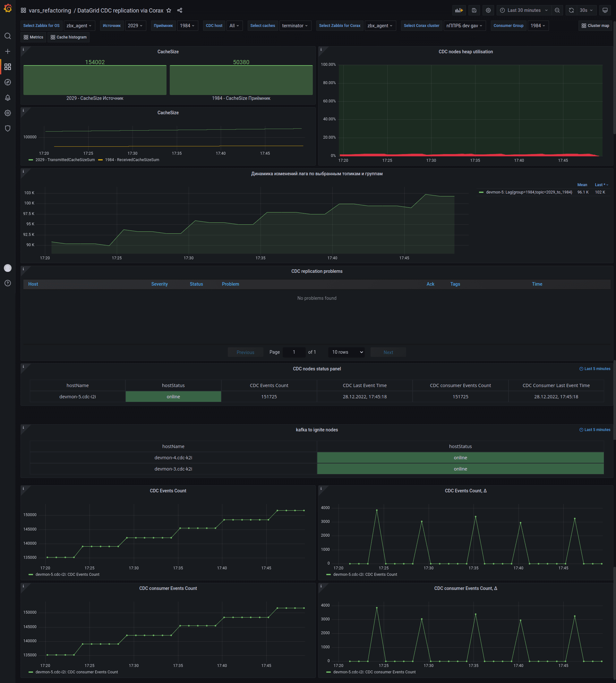
Task: Sort problems table by Time column
Action: (x=537, y=284)
